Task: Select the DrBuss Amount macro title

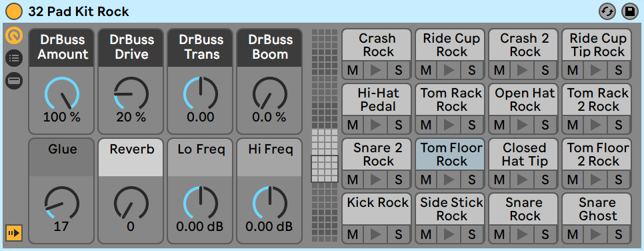Action: tap(61, 48)
